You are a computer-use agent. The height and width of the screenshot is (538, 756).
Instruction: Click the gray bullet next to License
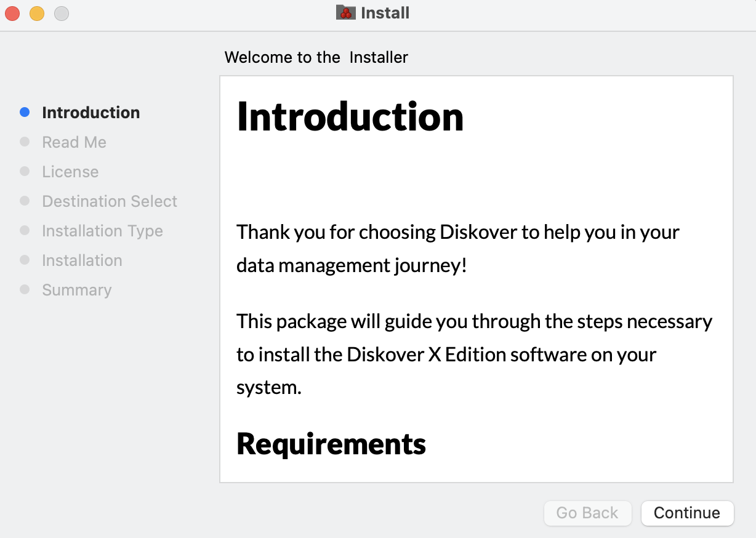25,171
